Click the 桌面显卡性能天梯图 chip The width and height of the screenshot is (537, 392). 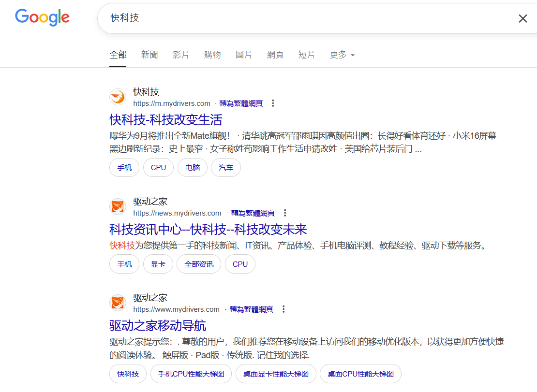[x=276, y=374]
